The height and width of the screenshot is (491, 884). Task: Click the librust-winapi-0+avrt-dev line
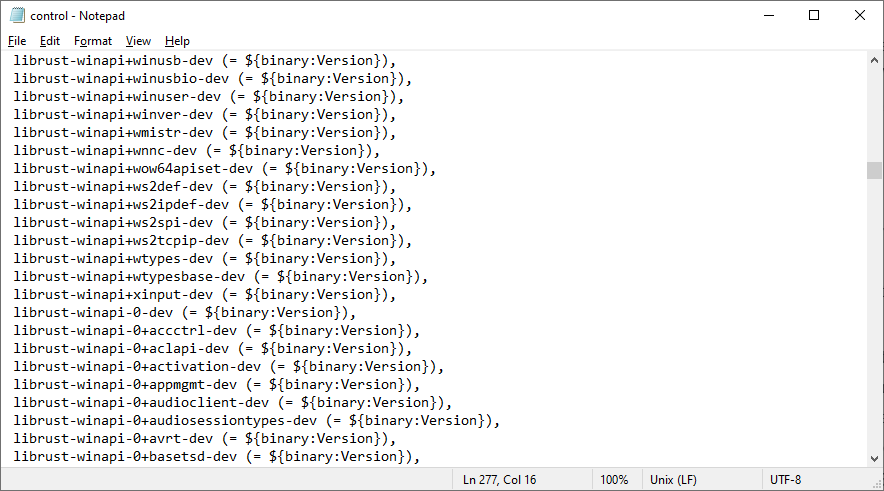pos(205,439)
